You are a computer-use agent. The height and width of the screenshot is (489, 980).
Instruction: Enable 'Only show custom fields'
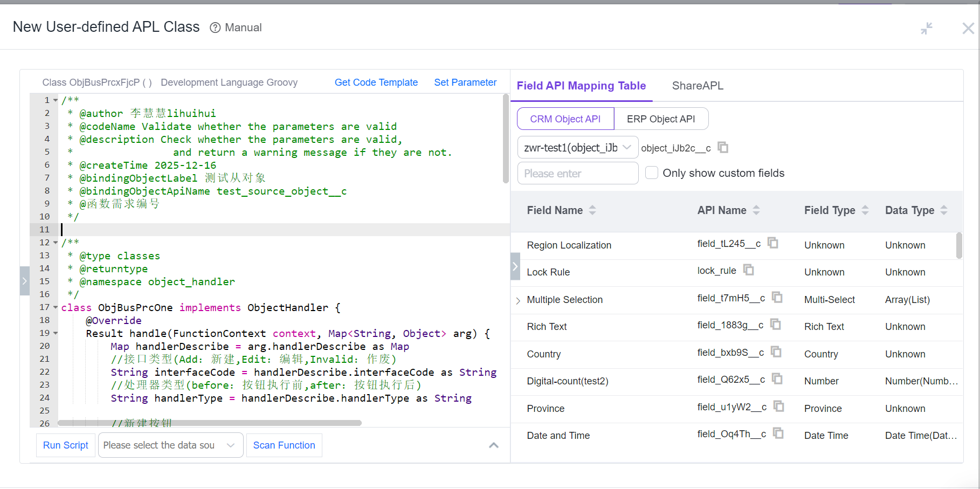[x=652, y=173]
